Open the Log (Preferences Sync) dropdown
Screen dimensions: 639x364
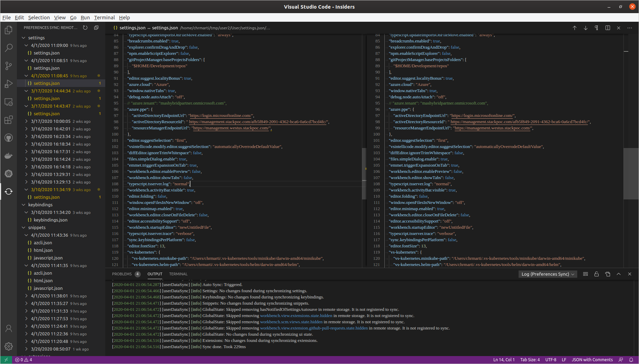[x=548, y=274]
